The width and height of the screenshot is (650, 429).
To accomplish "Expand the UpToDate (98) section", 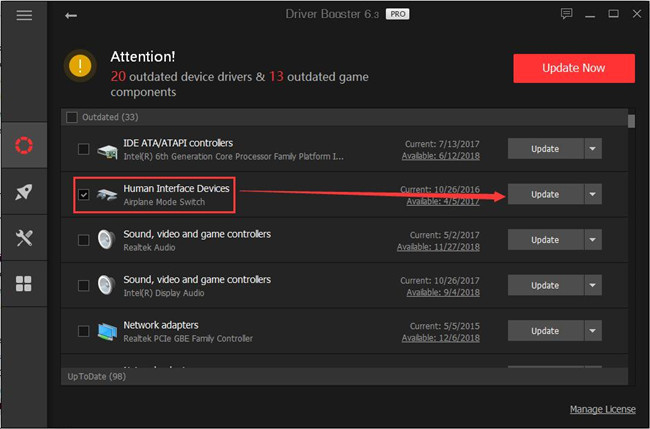I will pos(344,376).
